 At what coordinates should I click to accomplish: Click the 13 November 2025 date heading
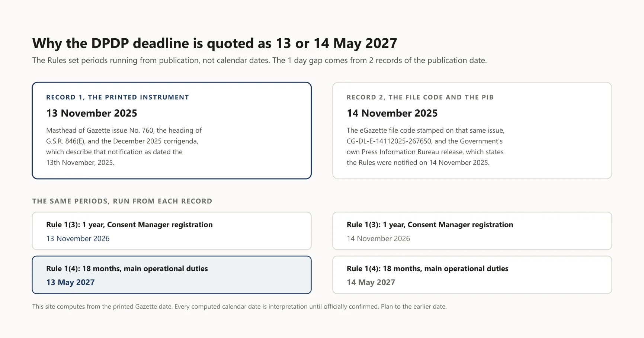pos(92,113)
